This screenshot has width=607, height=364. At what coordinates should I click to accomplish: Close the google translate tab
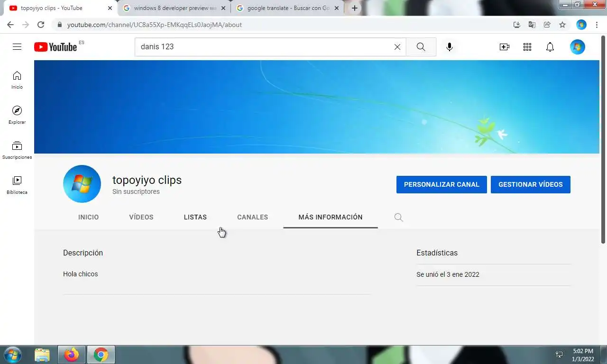337,8
